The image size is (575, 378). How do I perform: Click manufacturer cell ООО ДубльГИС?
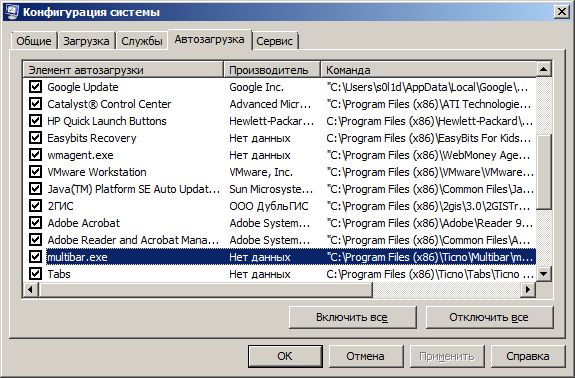[269, 206]
